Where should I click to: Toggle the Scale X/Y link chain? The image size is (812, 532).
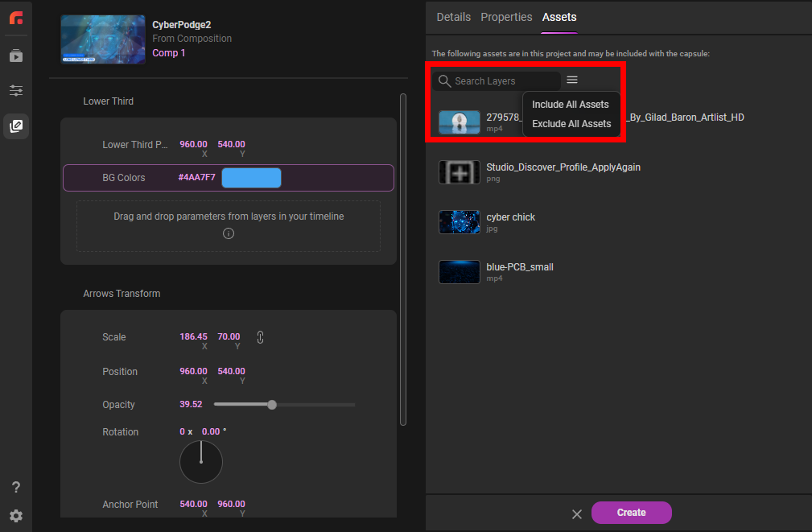click(259, 337)
